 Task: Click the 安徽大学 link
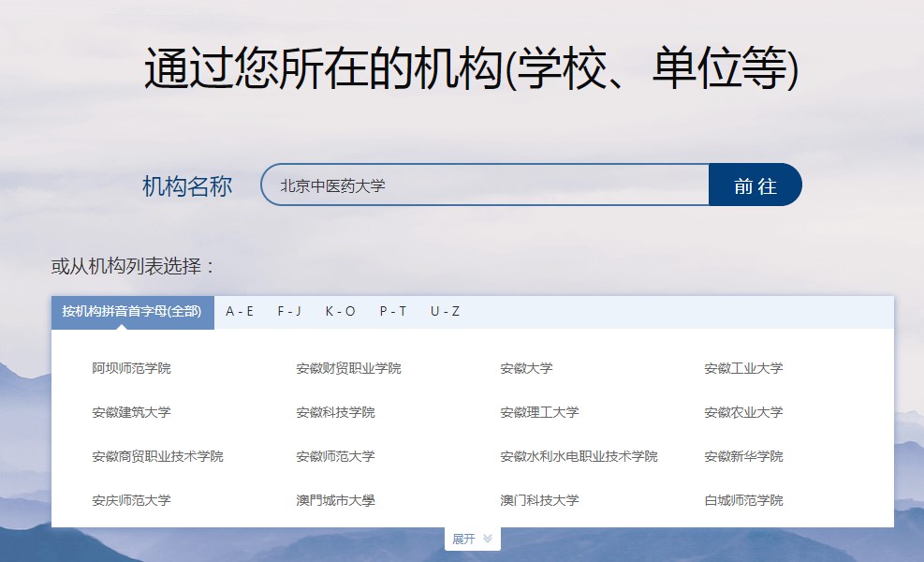click(x=526, y=368)
